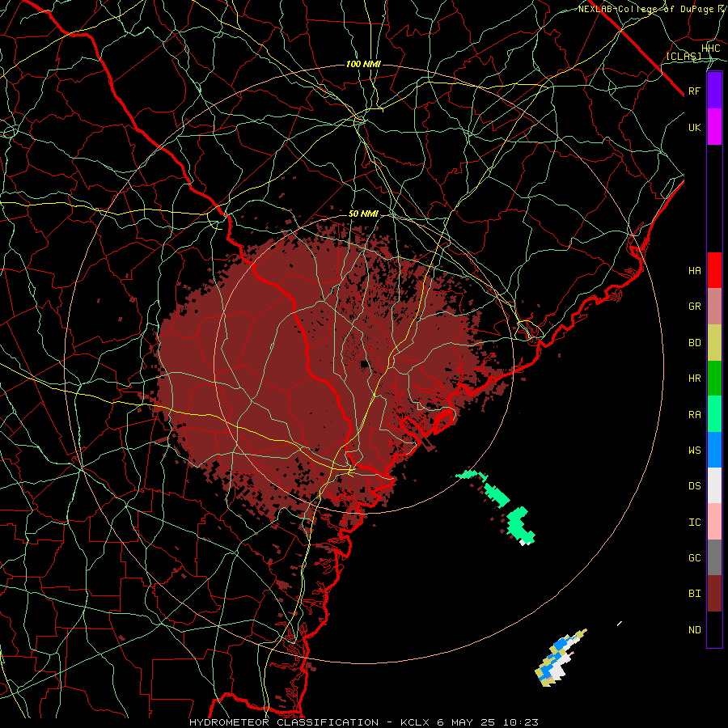Click the "100 NMI" range ring label

tap(363, 64)
